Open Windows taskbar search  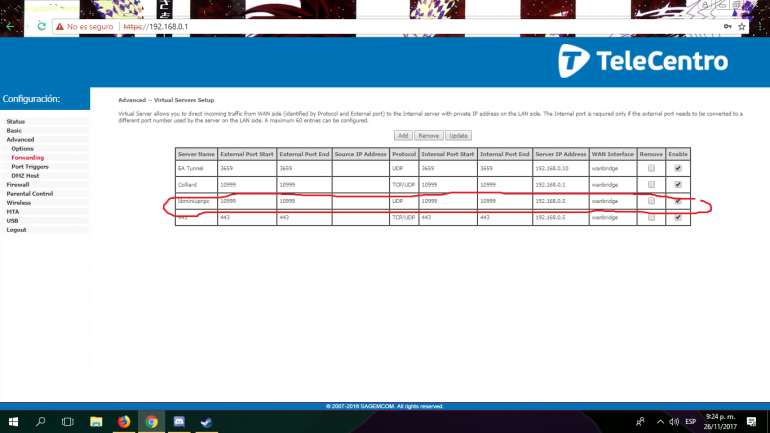pos(41,422)
